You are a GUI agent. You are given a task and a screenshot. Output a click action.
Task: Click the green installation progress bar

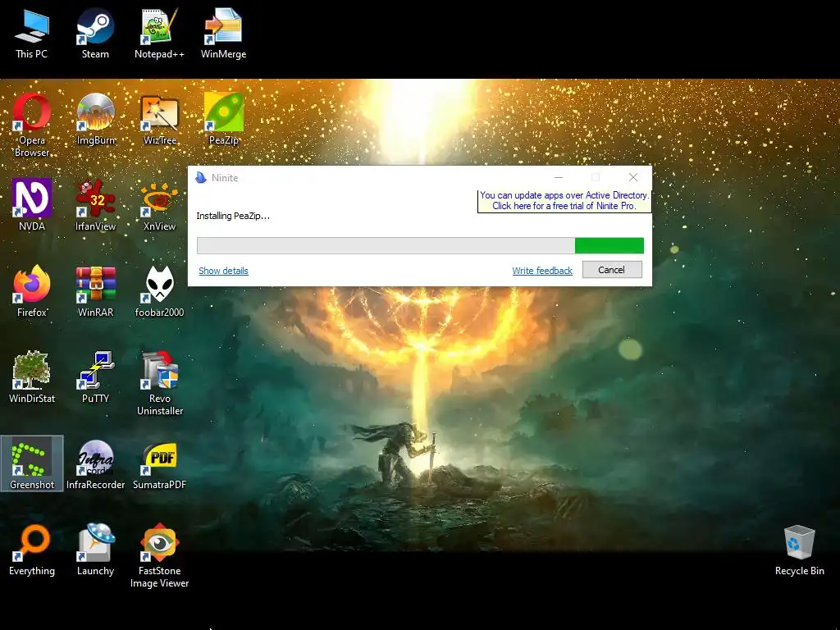pos(420,245)
